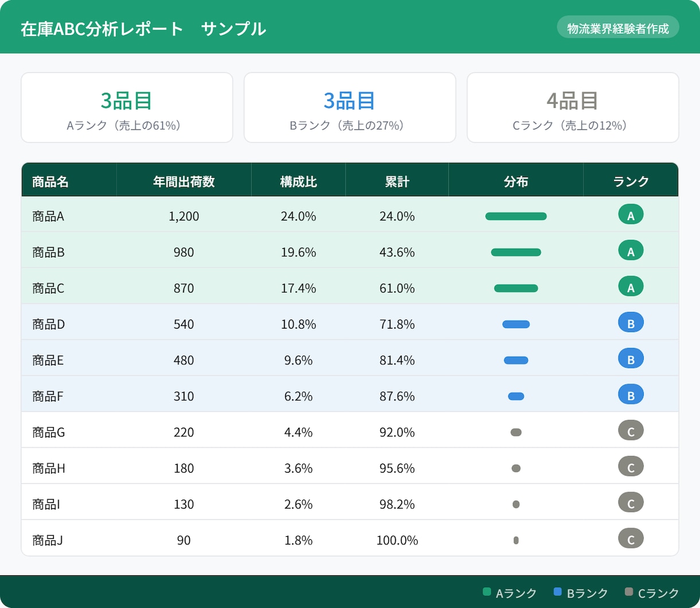Click the A rank badge for 商品B
The image size is (700, 608).
click(x=631, y=251)
